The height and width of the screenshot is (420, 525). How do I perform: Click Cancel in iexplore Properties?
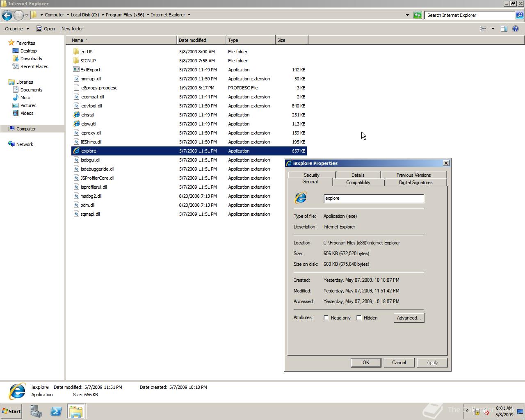click(399, 363)
